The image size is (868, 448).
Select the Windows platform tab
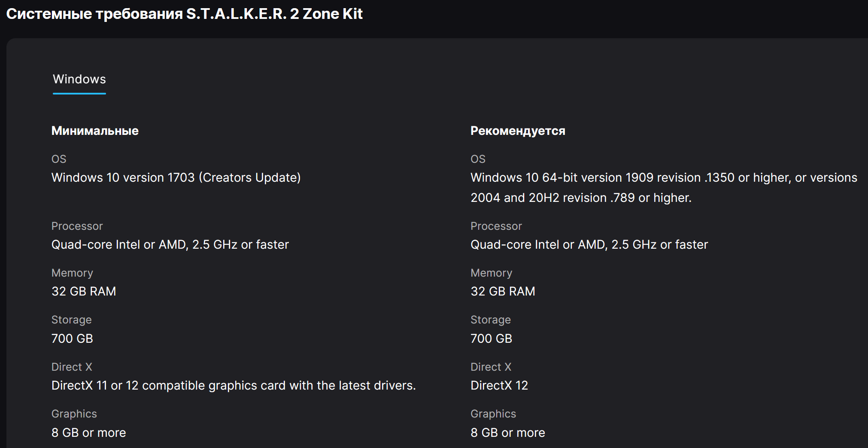click(x=79, y=79)
